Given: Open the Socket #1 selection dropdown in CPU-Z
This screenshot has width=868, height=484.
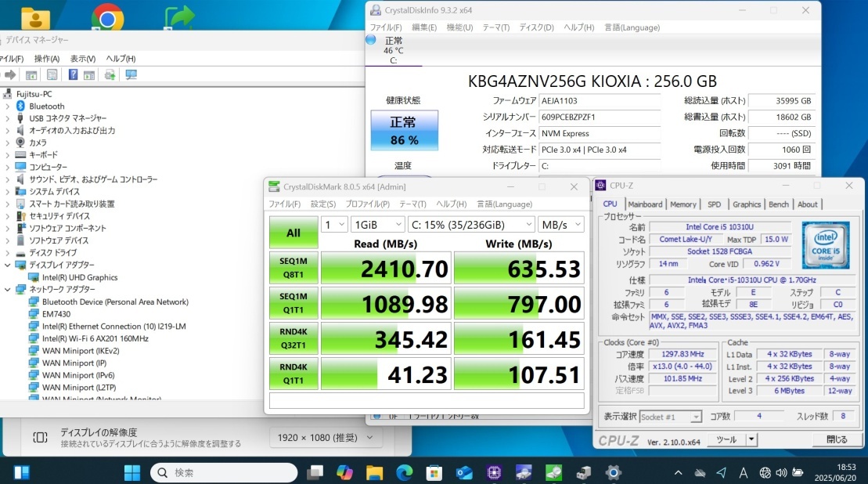Looking at the screenshot, I should click(x=671, y=417).
